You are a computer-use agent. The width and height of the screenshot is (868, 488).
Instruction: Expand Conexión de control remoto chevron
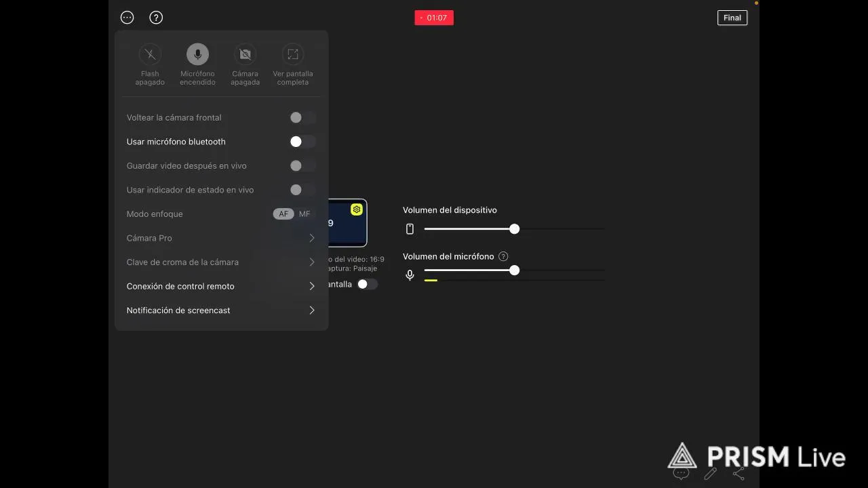312,286
